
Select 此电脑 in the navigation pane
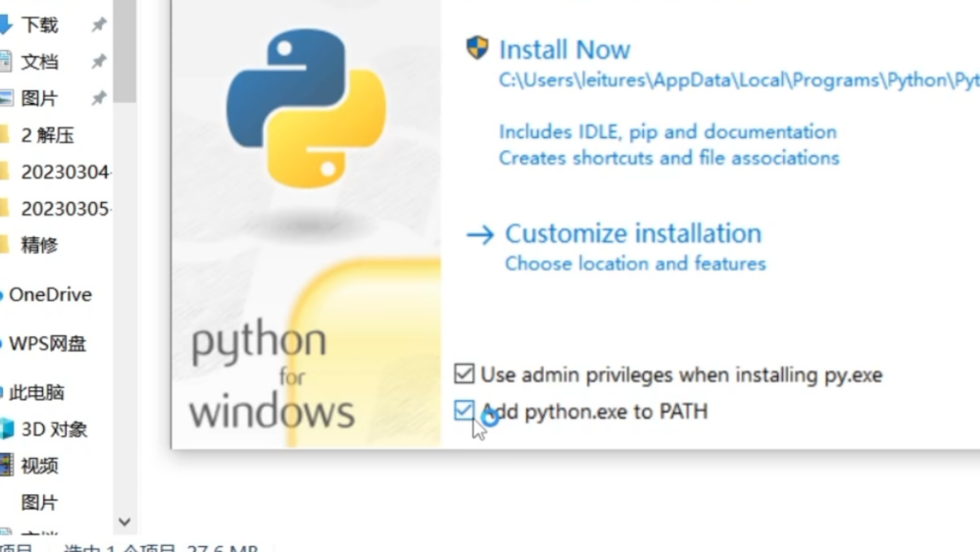pyautogui.click(x=36, y=392)
